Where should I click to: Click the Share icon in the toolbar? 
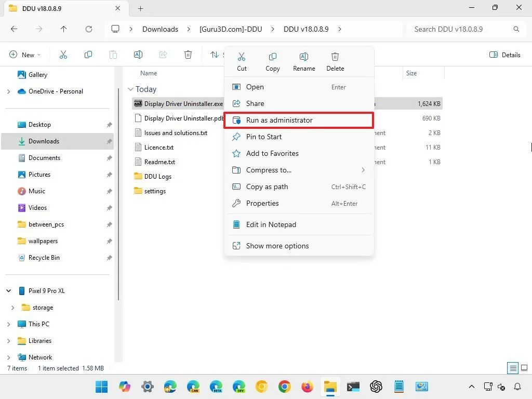[163, 55]
